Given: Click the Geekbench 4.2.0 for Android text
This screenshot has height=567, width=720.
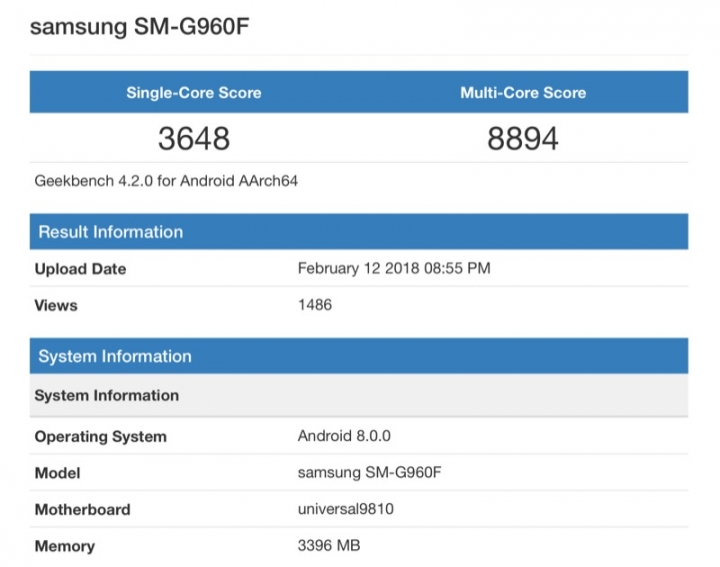Looking at the screenshot, I should (x=166, y=182).
